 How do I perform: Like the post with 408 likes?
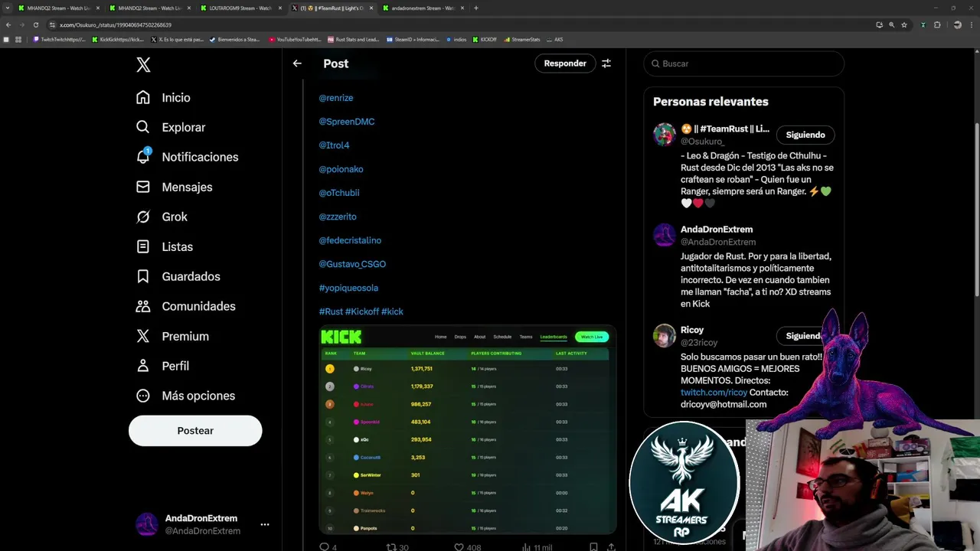pos(459,547)
